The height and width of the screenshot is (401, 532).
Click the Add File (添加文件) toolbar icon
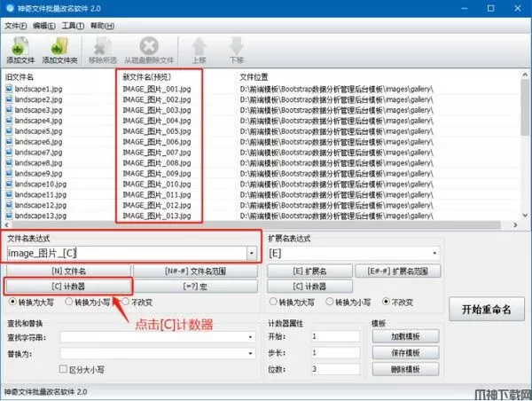click(20, 46)
